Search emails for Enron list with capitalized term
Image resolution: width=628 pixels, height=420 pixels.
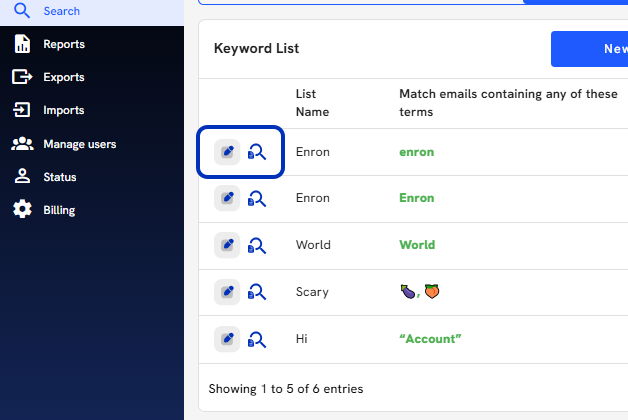click(257, 198)
